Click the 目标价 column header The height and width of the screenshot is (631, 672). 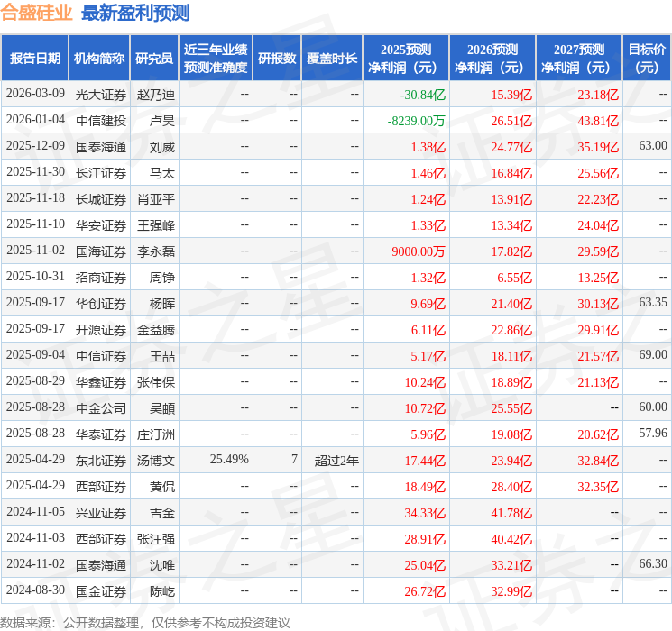647,59
